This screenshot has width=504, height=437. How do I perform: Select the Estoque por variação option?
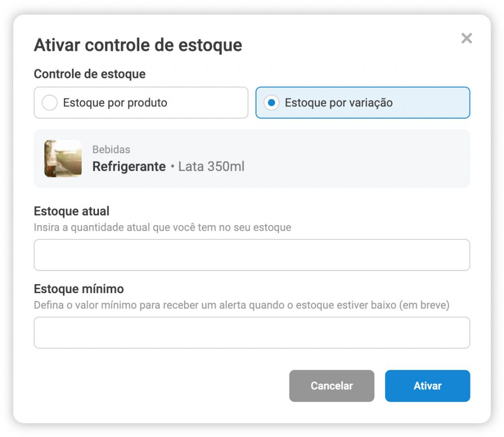362,102
